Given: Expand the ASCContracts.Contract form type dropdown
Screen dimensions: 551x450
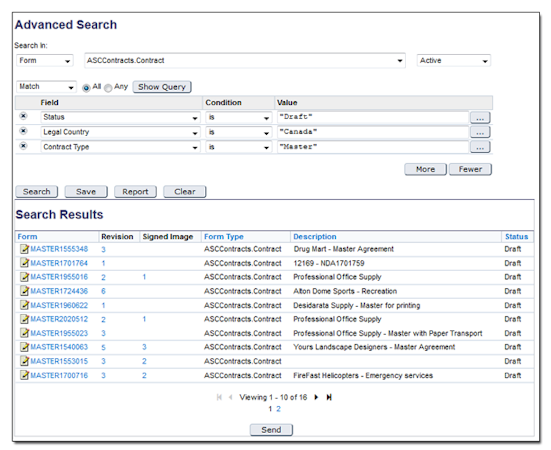Looking at the screenshot, I should tap(245, 60).
